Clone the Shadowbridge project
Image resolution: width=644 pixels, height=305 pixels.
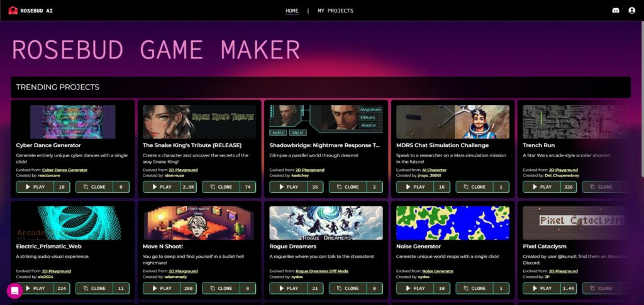[347, 187]
